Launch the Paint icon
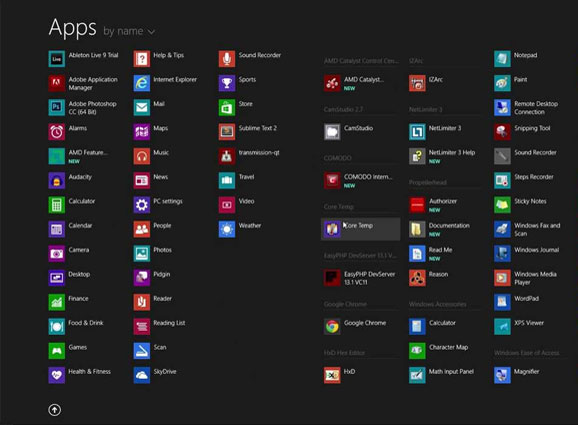Image resolution: width=578 pixels, height=425 pixels. pyautogui.click(x=502, y=83)
